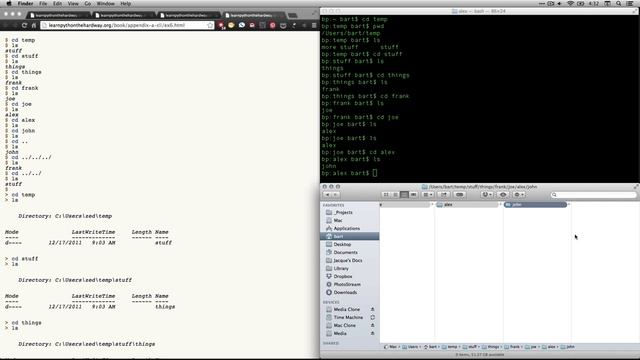Bookmark this page with the star icon
This screenshot has height=360, width=640.
(210, 25)
